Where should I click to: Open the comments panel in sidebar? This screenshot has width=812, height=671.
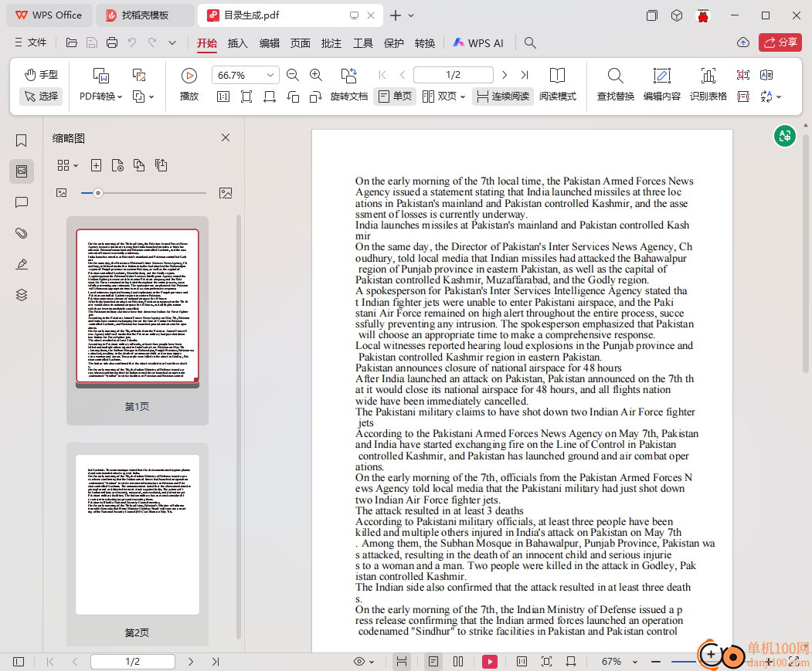[x=21, y=202]
